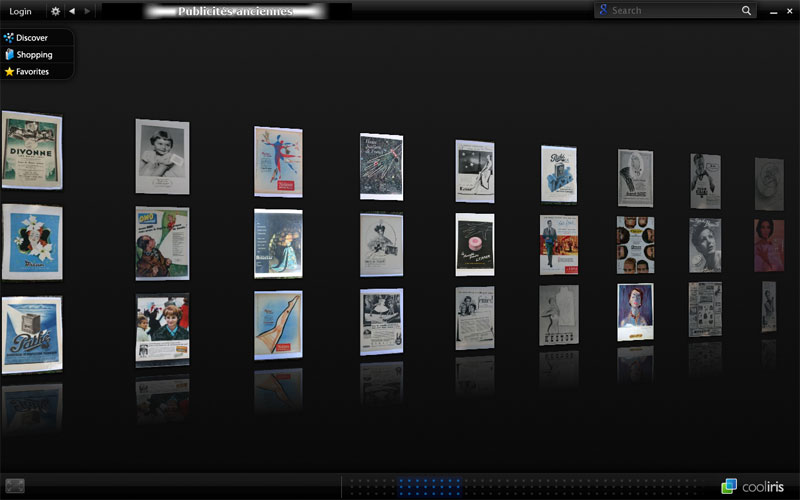Viewport: 800px width, 500px height.
Task: Open the baby portrait black-and-white thumbnail
Action: [x=162, y=157]
